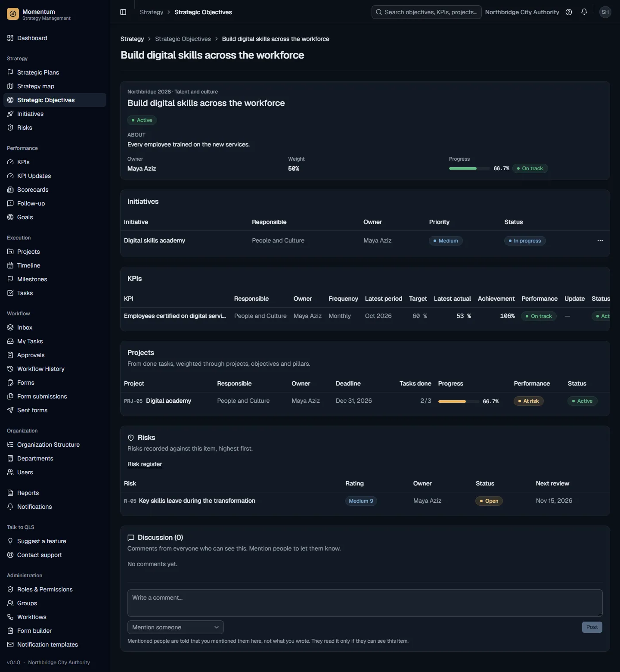Go to Strategic Plans
The height and width of the screenshot is (672, 620).
55,72
